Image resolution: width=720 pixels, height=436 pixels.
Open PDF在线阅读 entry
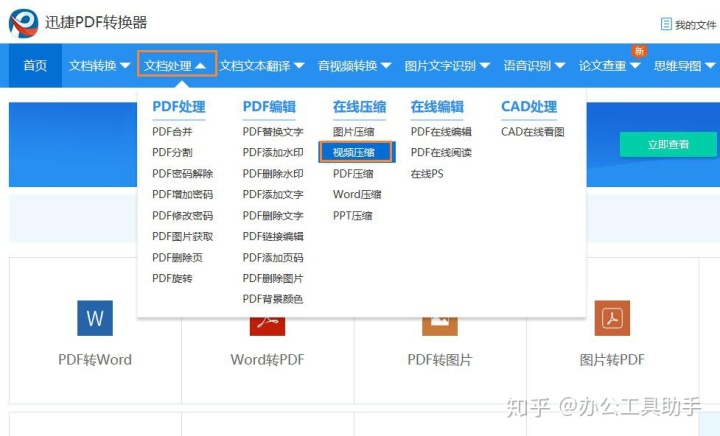point(441,152)
